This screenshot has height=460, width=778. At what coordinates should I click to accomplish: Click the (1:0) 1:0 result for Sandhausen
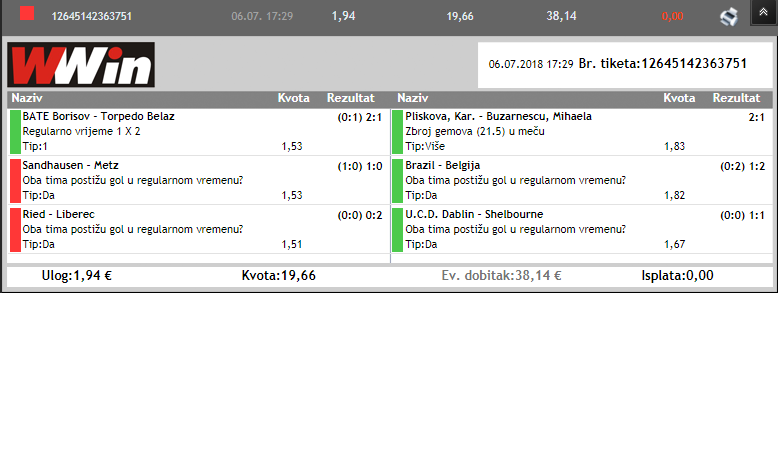(360, 166)
